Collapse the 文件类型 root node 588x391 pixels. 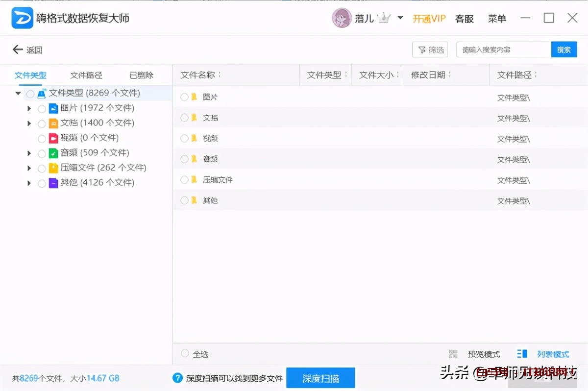(x=18, y=93)
